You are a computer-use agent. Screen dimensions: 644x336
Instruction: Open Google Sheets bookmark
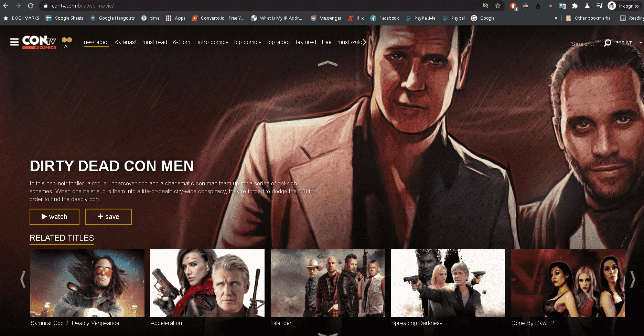[65, 18]
